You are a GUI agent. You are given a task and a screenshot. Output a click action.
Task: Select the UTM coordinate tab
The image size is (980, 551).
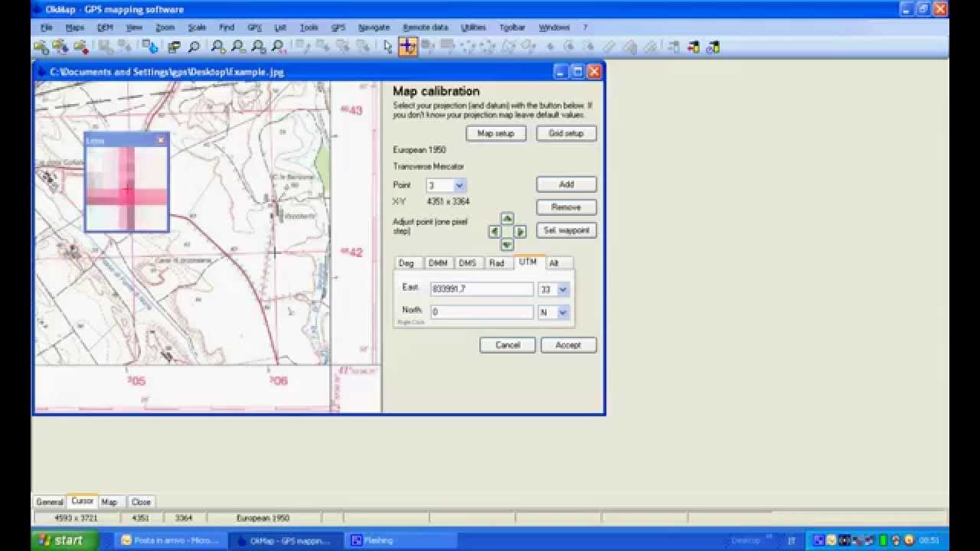[x=528, y=262]
